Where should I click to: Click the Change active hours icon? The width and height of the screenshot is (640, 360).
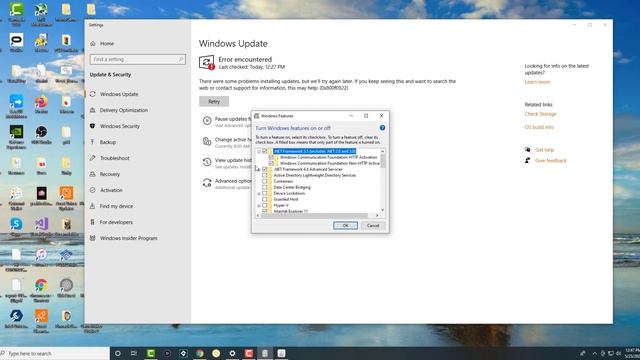207,141
